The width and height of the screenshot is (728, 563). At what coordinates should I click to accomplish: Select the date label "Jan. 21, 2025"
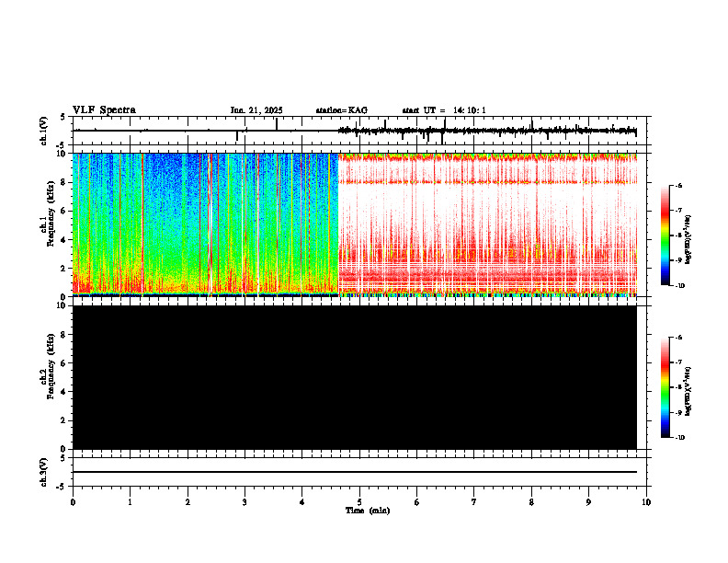click(256, 110)
